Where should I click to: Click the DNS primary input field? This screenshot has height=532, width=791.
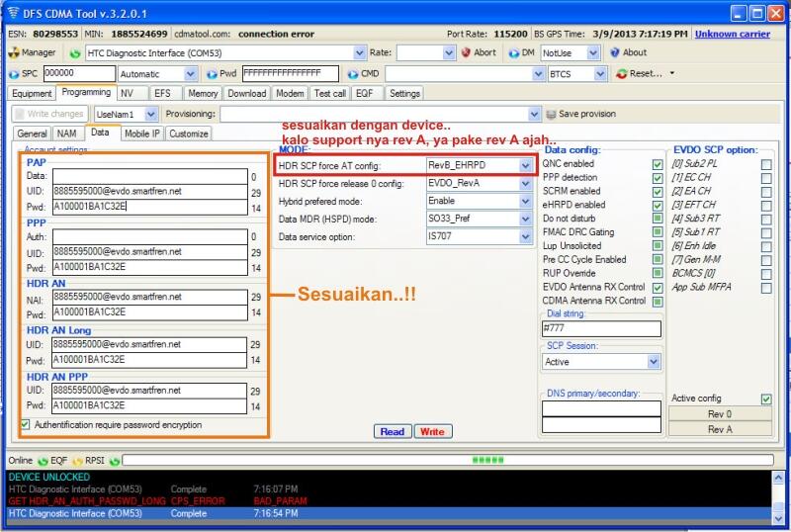(601, 408)
